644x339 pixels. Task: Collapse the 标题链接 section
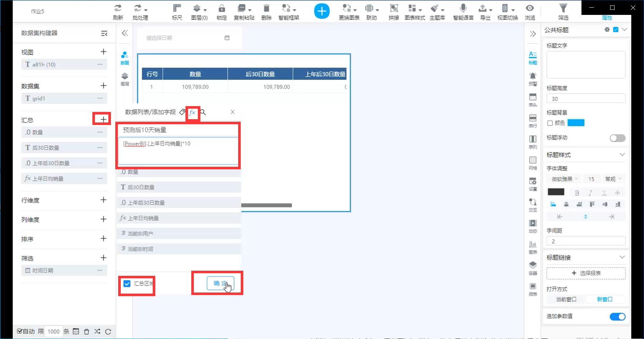[x=622, y=257]
